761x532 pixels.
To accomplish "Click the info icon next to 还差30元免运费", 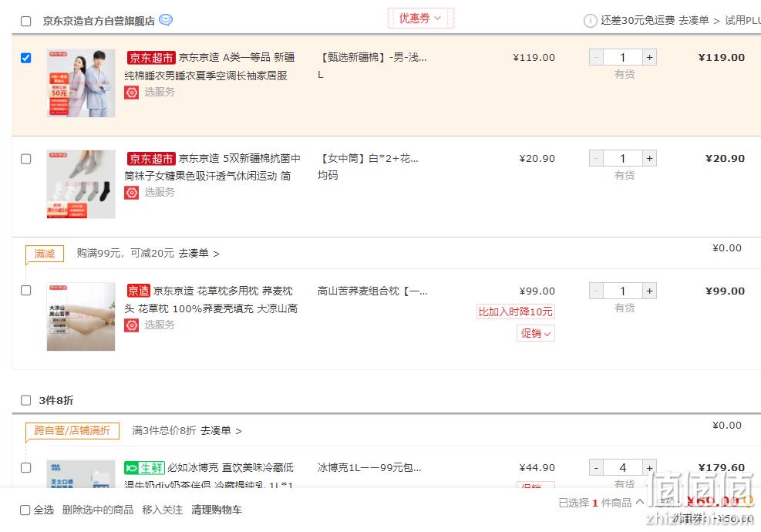I will coord(590,21).
